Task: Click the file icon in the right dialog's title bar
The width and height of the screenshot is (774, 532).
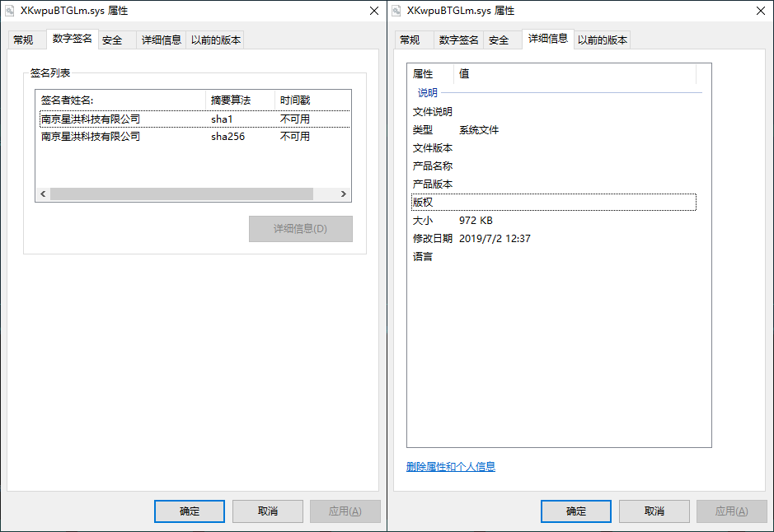Action: coord(397,11)
